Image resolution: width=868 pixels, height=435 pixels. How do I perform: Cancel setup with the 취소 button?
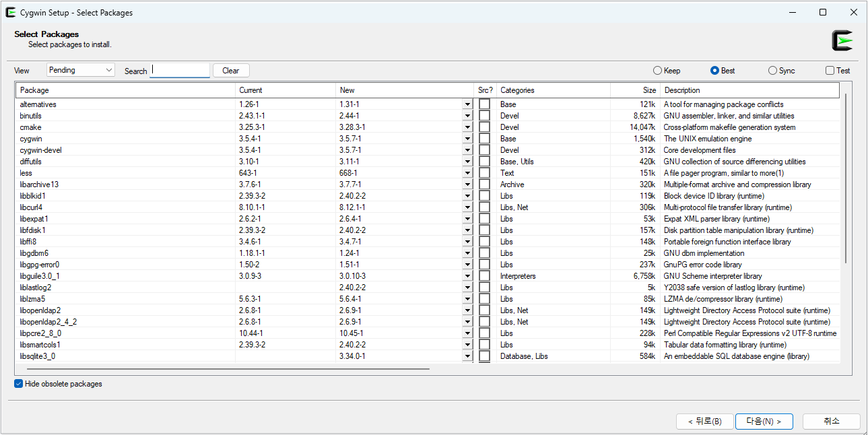(832, 422)
